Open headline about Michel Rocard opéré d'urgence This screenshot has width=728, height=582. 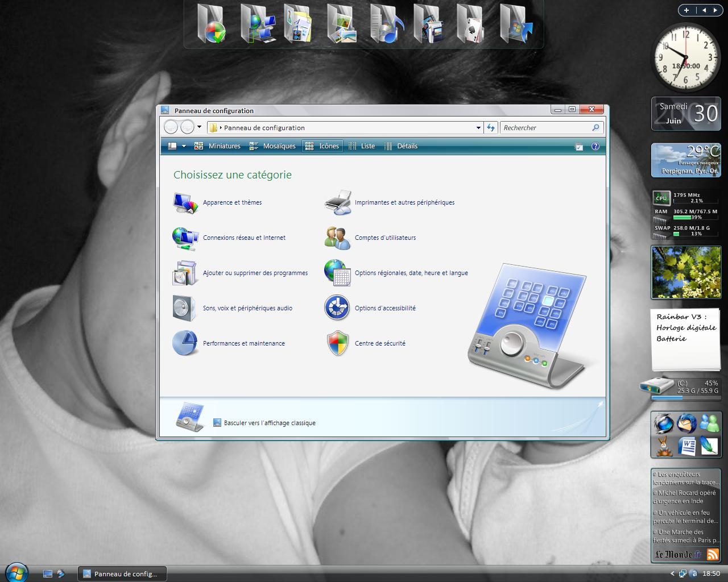coord(685,497)
